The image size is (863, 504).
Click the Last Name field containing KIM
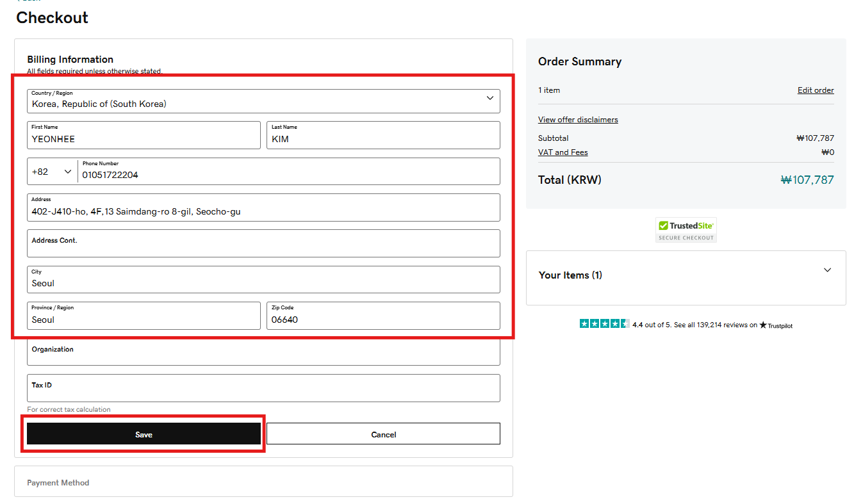(383, 135)
